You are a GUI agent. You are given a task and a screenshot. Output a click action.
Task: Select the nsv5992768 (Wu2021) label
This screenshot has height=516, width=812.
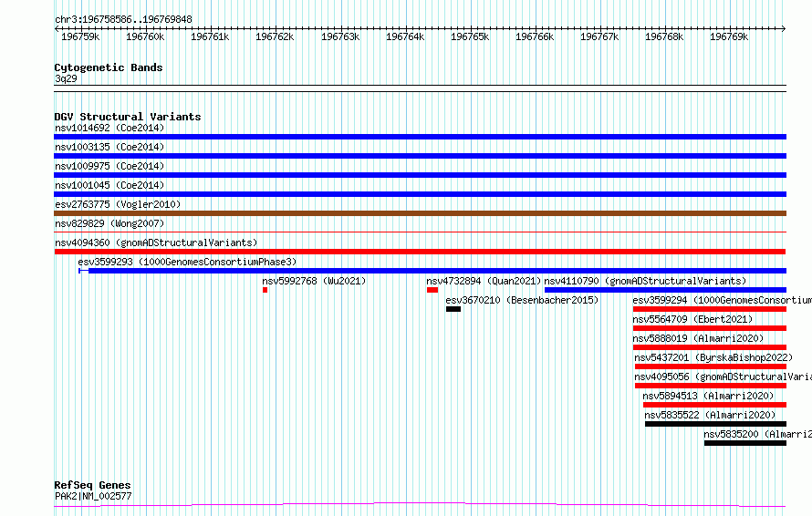pyautogui.click(x=314, y=281)
